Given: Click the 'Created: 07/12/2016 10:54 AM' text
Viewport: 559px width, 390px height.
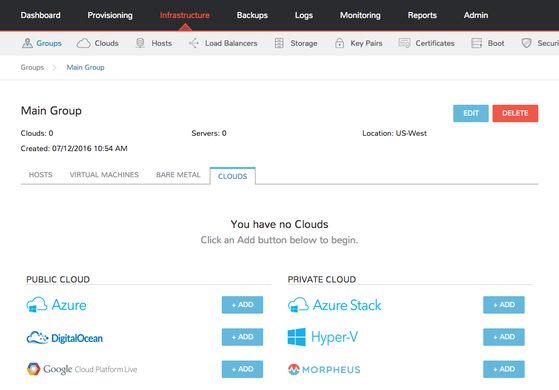Looking at the screenshot, I should [x=74, y=148].
